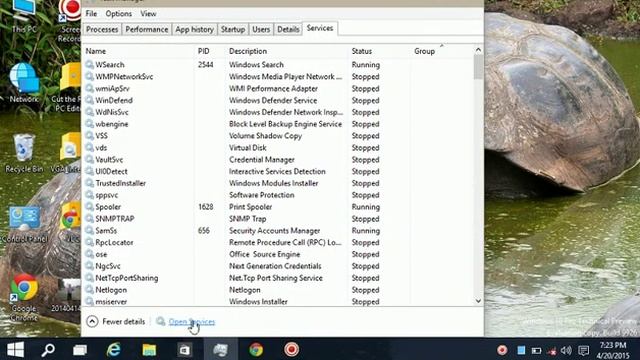Sort by the Group column header
640x360 pixels.
424,51
